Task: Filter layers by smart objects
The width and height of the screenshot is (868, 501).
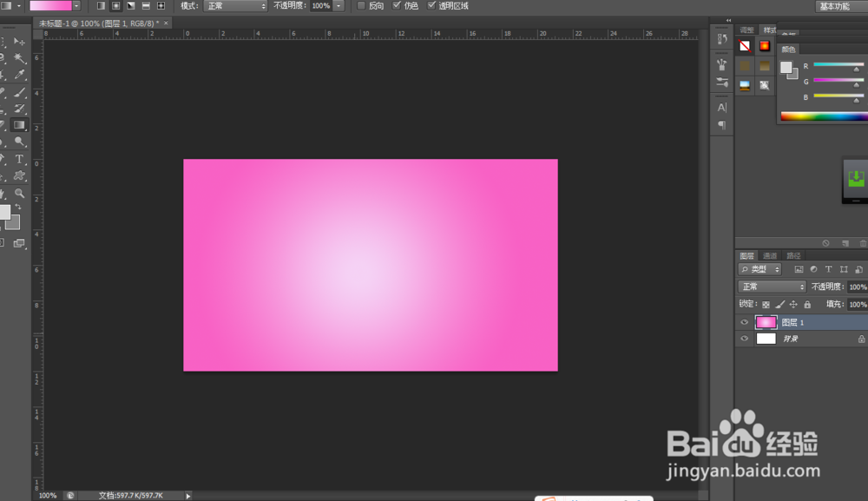Action: pyautogui.click(x=858, y=269)
